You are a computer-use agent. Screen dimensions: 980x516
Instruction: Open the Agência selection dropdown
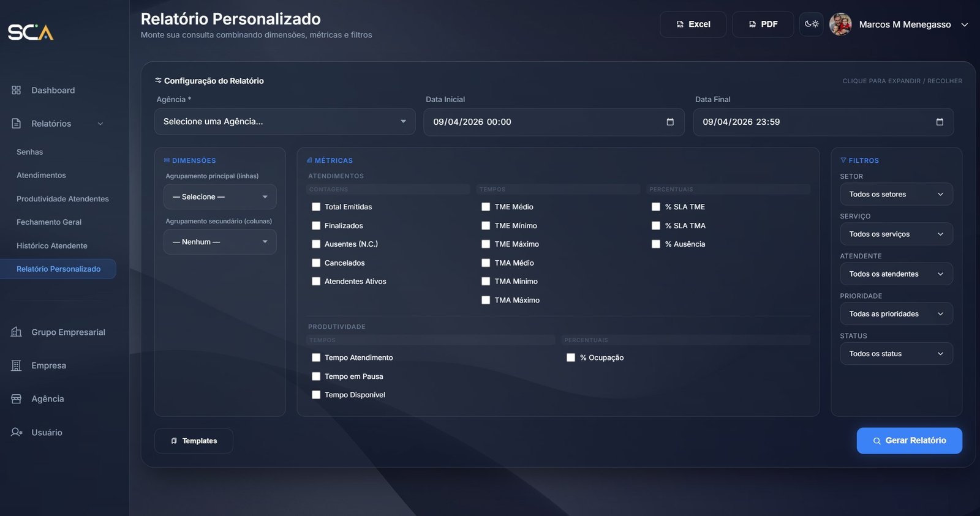tap(285, 122)
